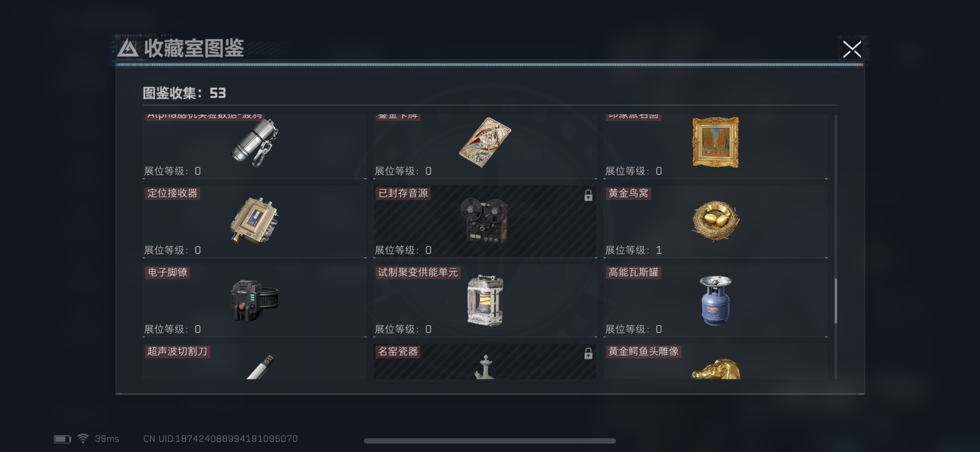
Task: Click the lock icon on 已封存音源
Action: click(588, 195)
